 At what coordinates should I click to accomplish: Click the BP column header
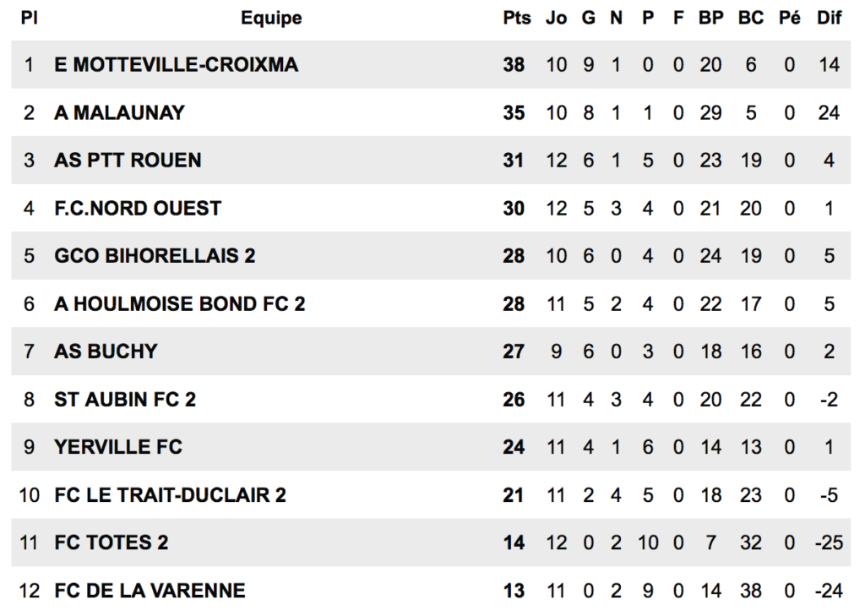[710, 18]
